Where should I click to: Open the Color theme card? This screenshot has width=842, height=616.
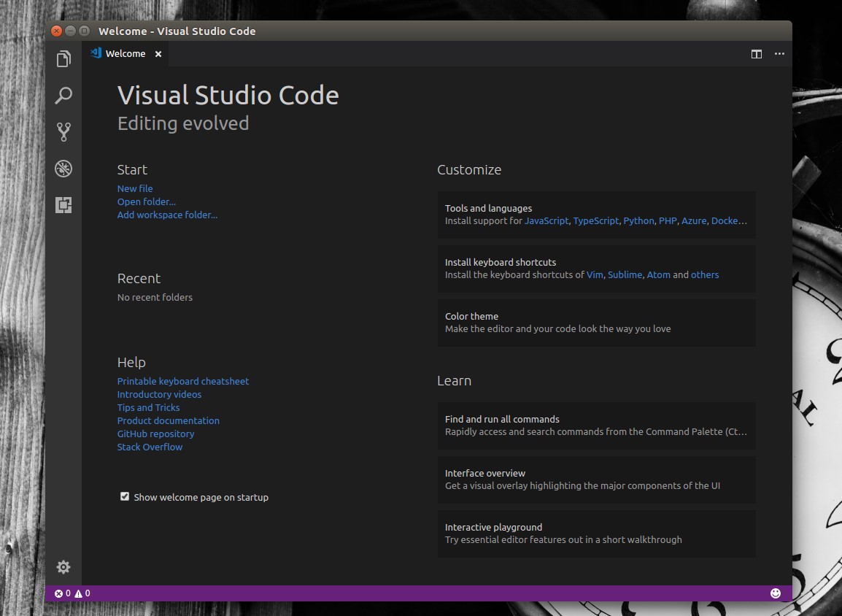[x=596, y=323]
